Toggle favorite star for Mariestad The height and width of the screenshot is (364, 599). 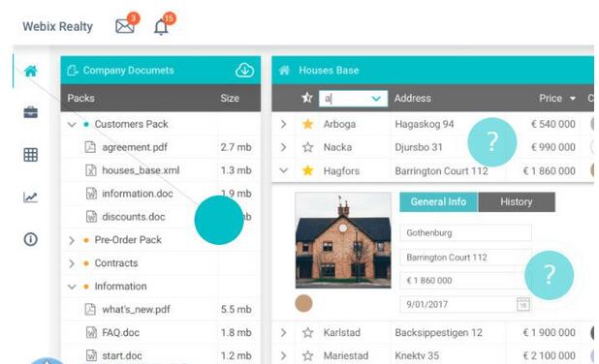click(x=308, y=356)
